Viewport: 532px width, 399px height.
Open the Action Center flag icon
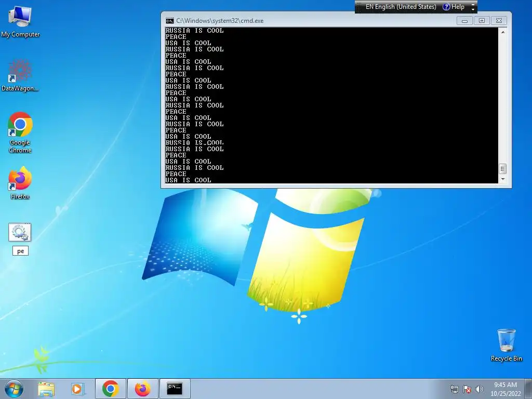(x=467, y=389)
